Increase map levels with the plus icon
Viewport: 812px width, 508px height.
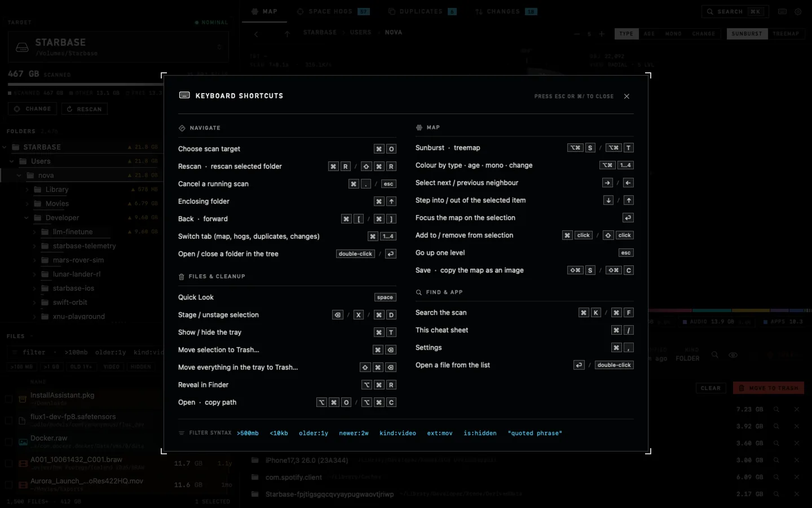602,34
